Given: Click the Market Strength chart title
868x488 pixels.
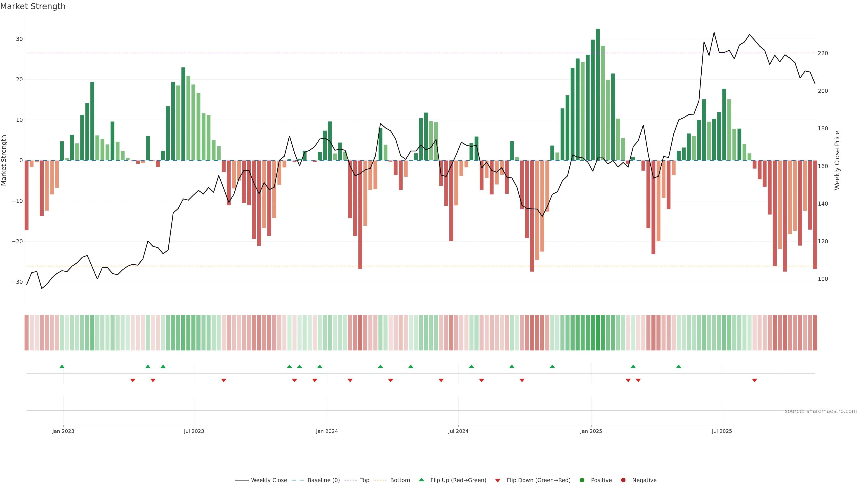Looking at the screenshot, I should 33,6.
